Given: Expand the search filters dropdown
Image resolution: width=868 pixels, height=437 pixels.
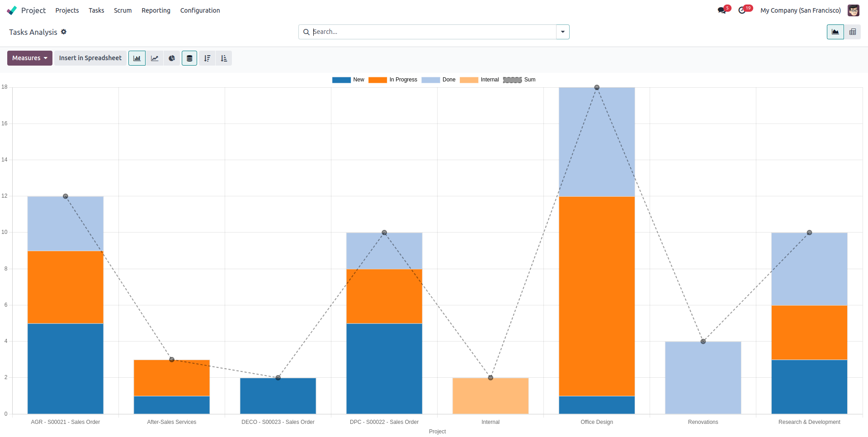Looking at the screenshot, I should [562, 32].
